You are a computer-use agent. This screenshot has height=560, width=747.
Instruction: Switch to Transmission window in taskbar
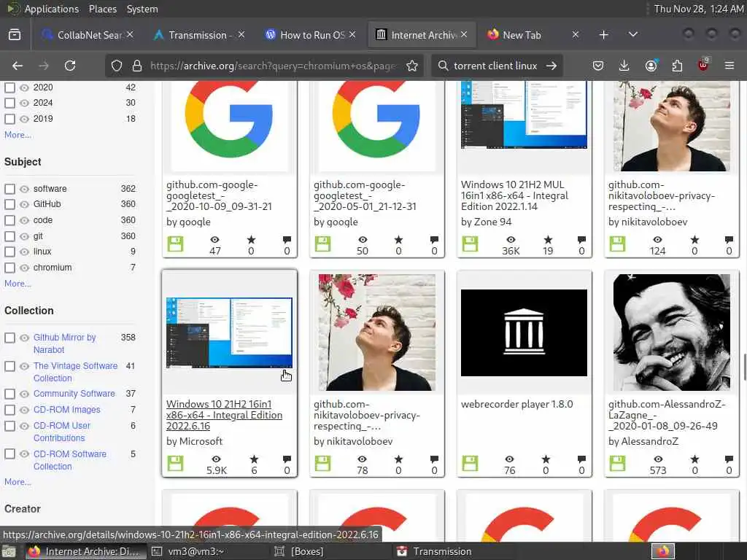pos(442,551)
